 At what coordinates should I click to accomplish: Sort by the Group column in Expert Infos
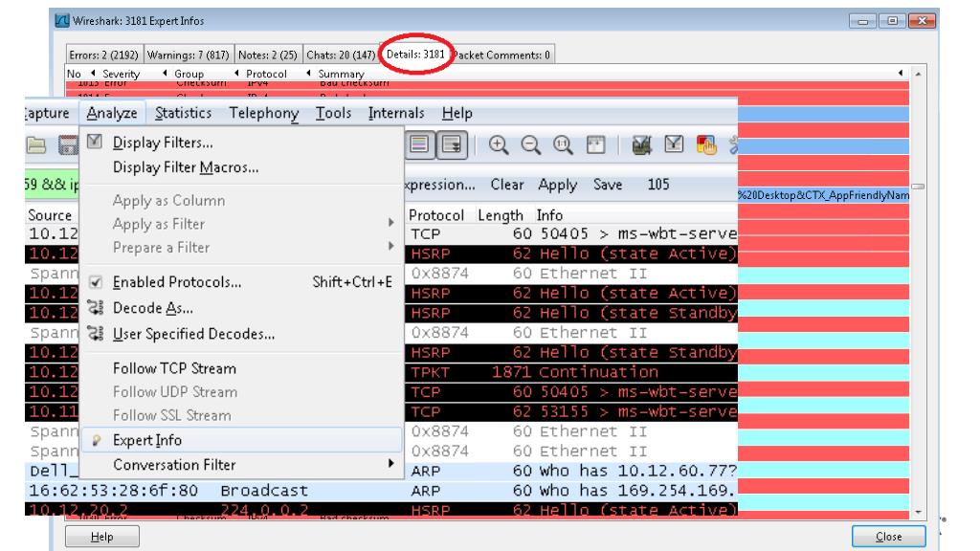coord(189,74)
